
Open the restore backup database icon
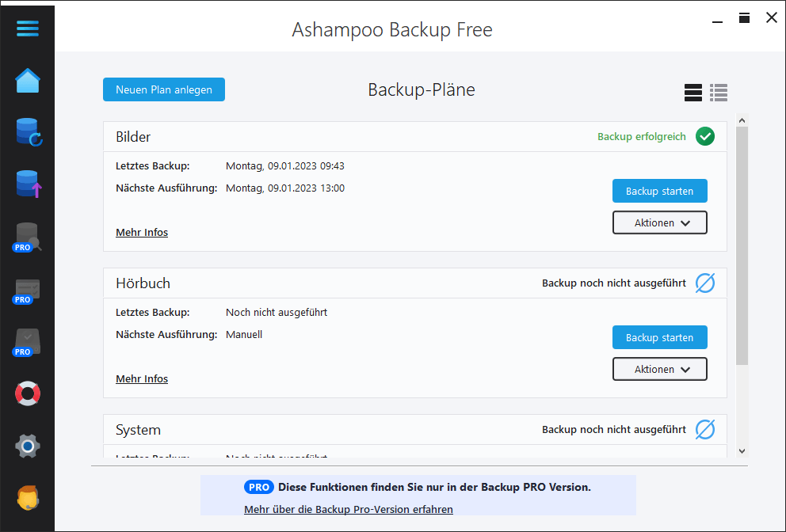[28, 132]
